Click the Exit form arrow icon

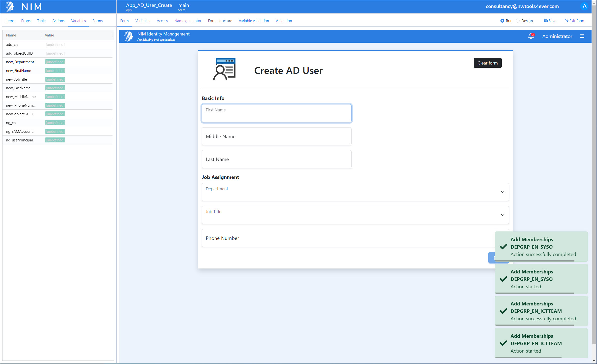(566, 21)
